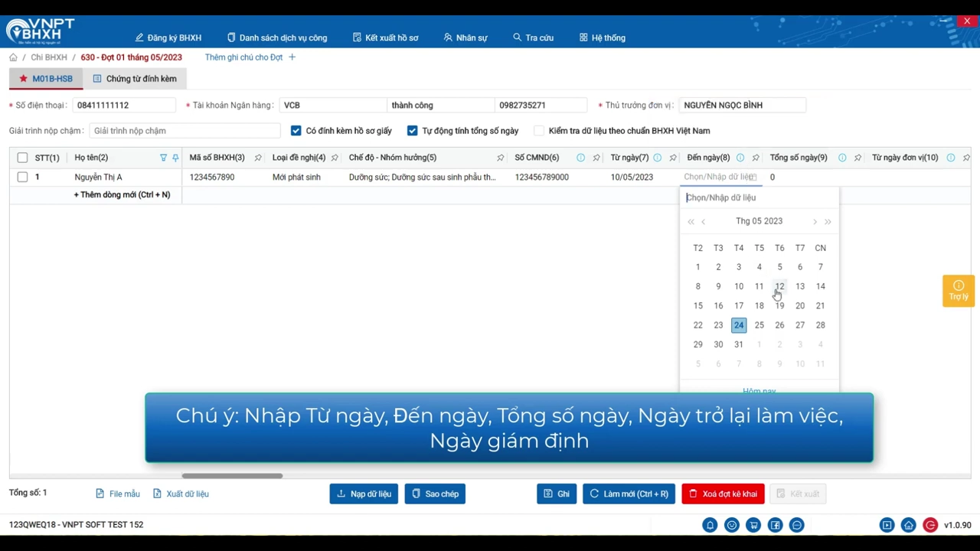Select day 24 in the calendar
Image resolution: width=980 pixels, height=551 pixels.
pyautogui.click(x=739, y=325)
